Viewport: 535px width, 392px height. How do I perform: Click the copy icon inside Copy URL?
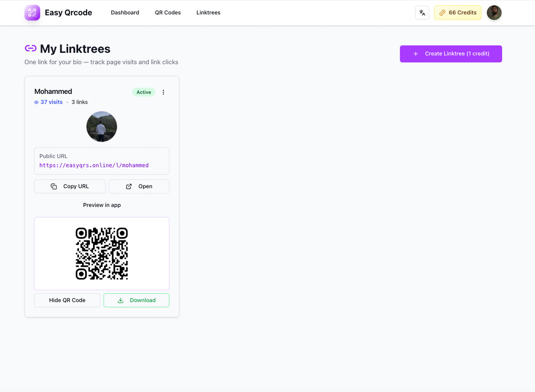point(54,186)
